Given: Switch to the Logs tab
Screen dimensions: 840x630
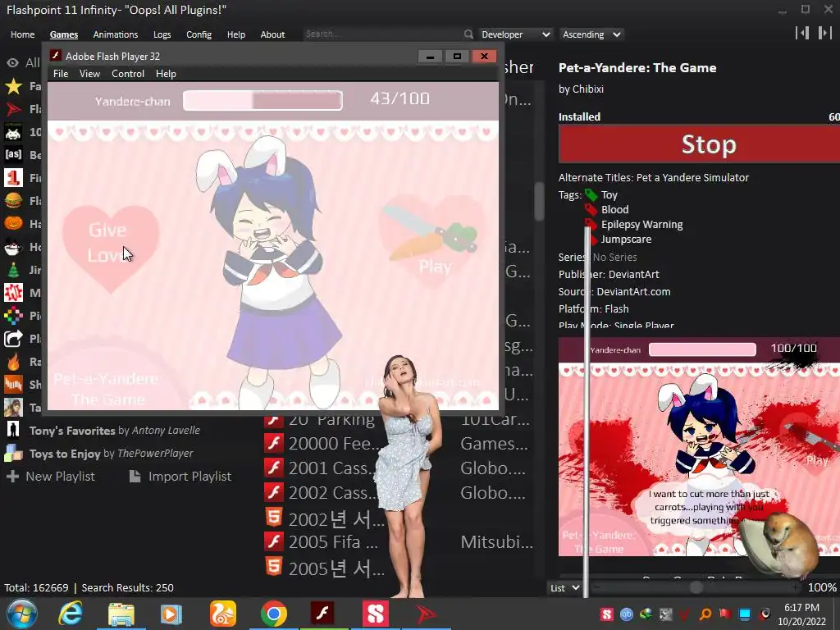Looking at the screenshot, I should click(x=162, y=34).
